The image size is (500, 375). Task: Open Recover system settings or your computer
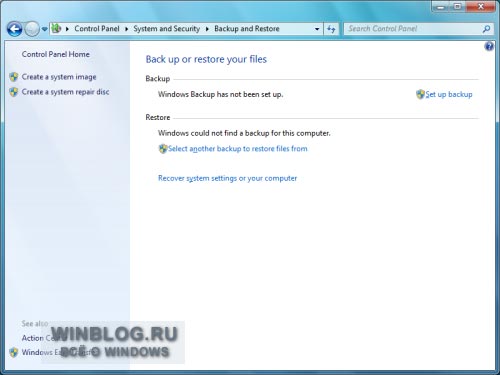click(227, 178)
